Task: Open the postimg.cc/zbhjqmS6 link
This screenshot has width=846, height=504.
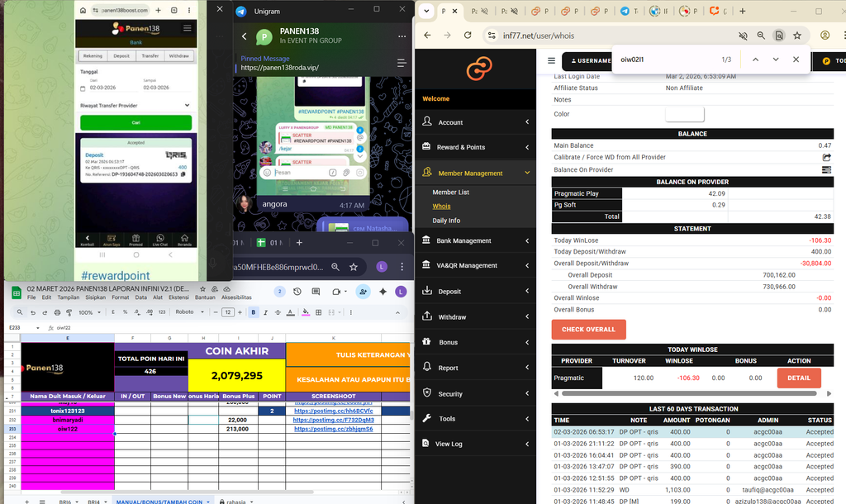Action: pyautogui.click(x=334, y=429)
